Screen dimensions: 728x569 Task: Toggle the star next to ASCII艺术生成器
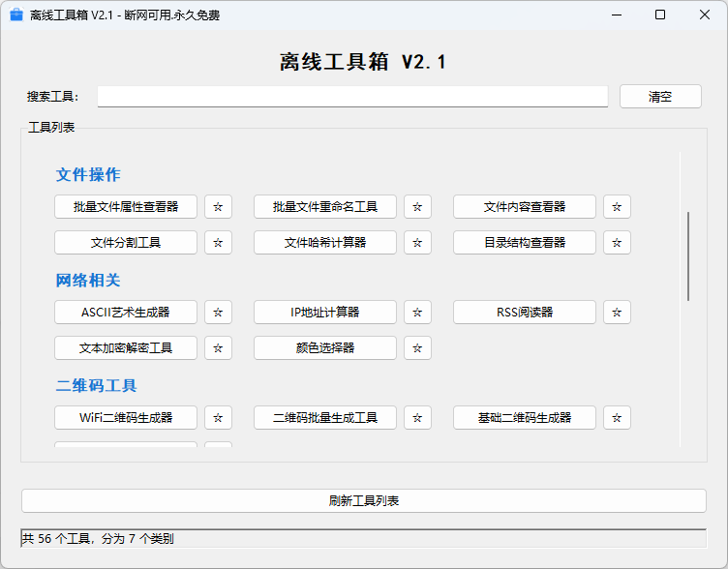pyautogui.click(x=218, y=313)
